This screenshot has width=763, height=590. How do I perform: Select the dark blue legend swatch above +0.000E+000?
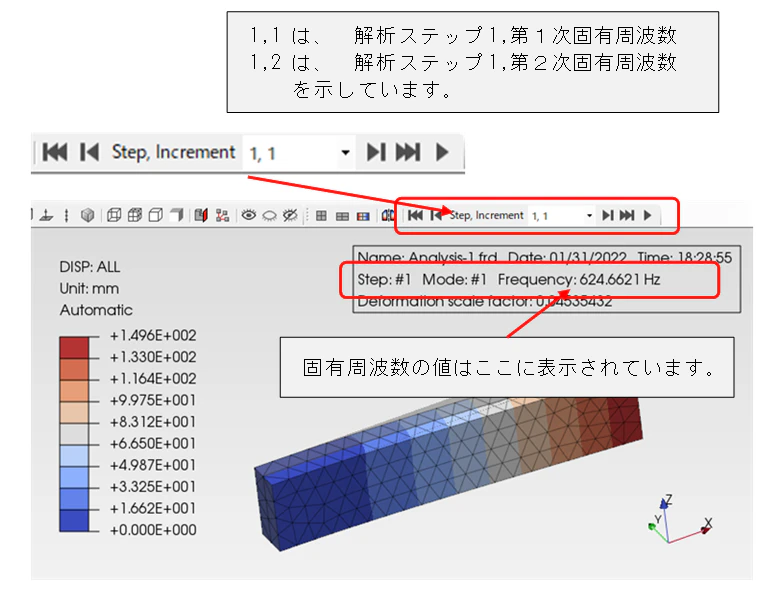(74, 520)
